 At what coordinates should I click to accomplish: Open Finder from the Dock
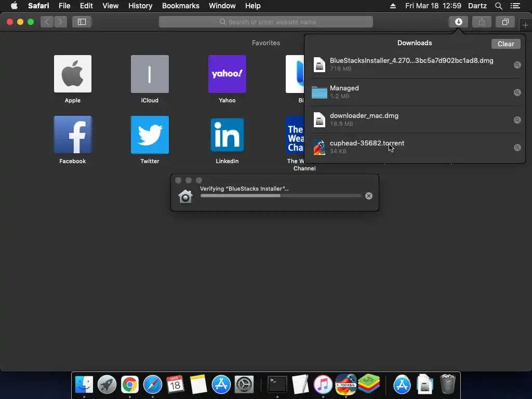[x=84, y=385]
